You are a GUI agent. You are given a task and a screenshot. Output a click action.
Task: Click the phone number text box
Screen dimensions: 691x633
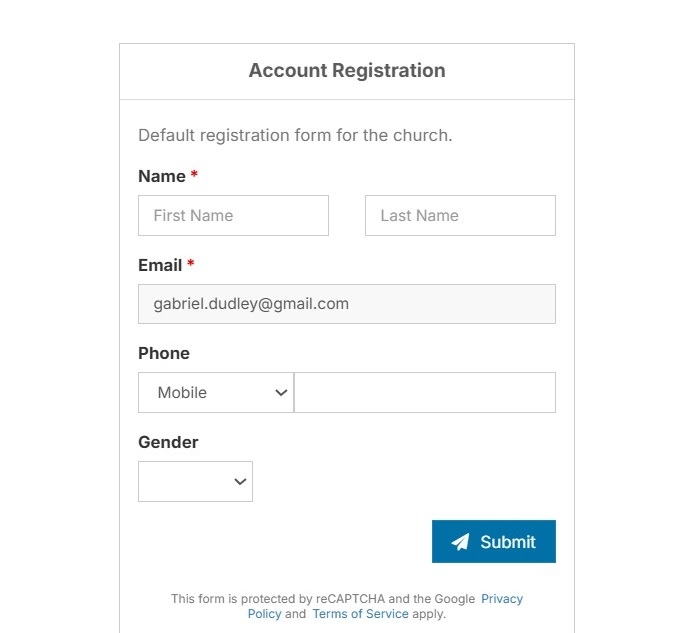pyautogui.click(x=425, y=393)
